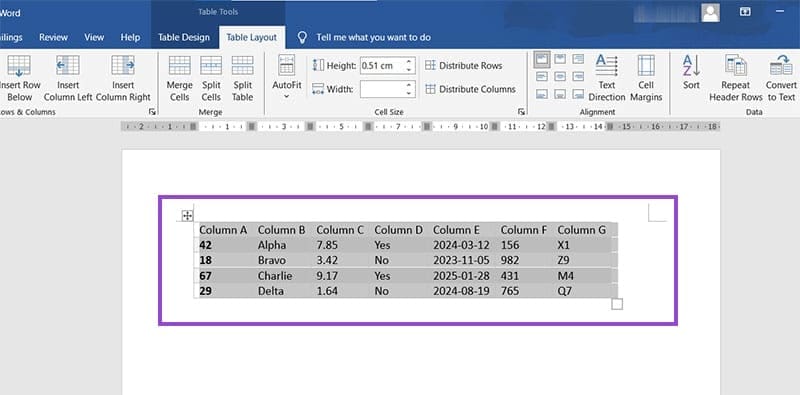This screenshot has height=395, width=800.
Task: Select Align Center Left alignment
Action: pyautogui.click(x=542, y=77)
